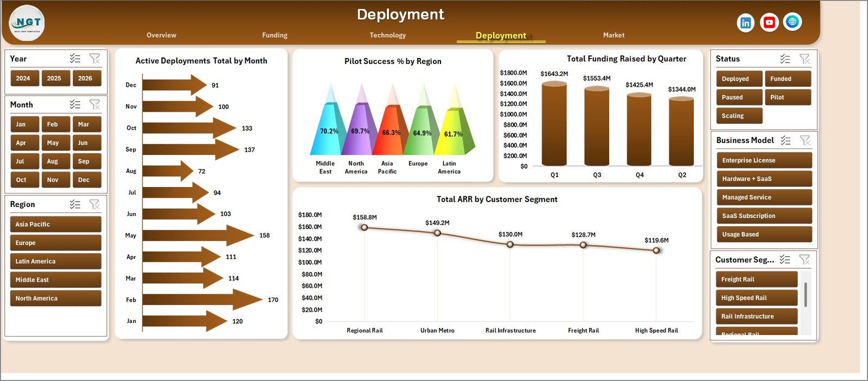Viewport: 868px width, 381px height.
Task: Filter region by Europe
Action: pos(55,243)
